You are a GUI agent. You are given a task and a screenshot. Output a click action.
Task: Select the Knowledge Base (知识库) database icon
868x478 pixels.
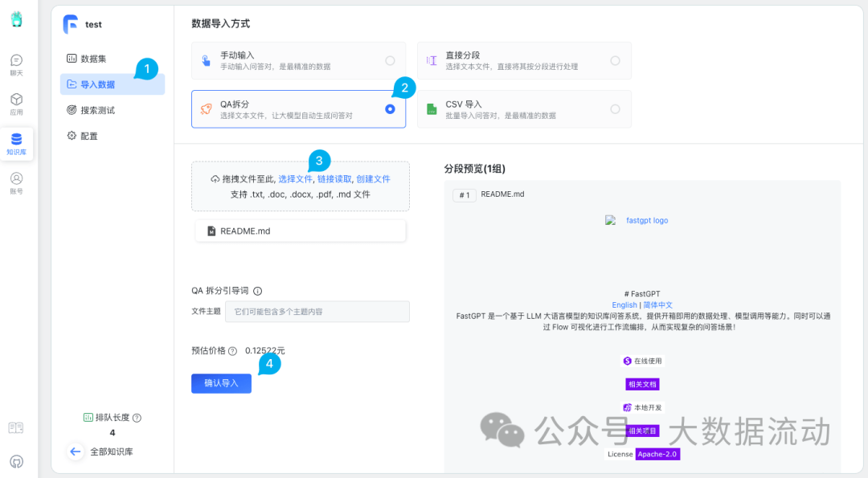coord(17,144)
